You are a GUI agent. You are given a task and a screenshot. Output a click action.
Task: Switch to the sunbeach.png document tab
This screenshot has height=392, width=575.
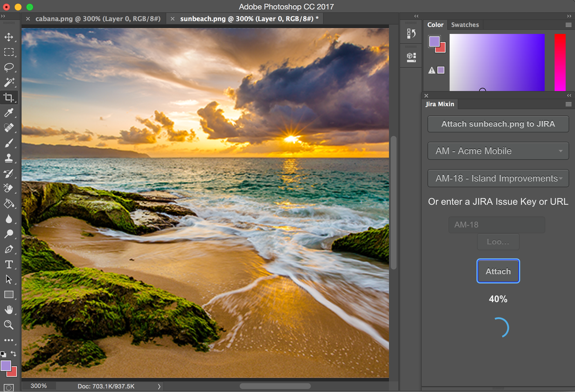pyautogui.click(x=249, y=19)
